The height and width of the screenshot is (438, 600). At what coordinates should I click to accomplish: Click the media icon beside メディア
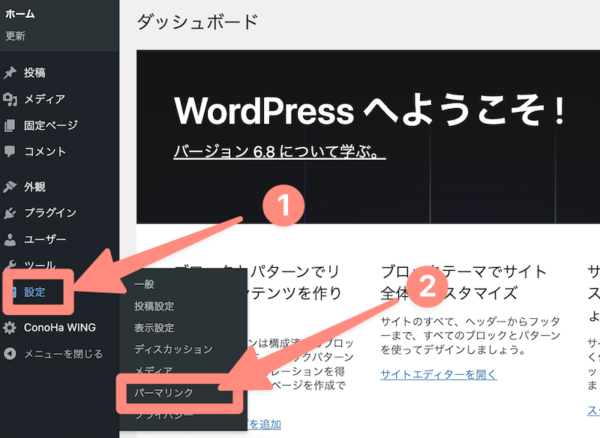coord(10,99)
